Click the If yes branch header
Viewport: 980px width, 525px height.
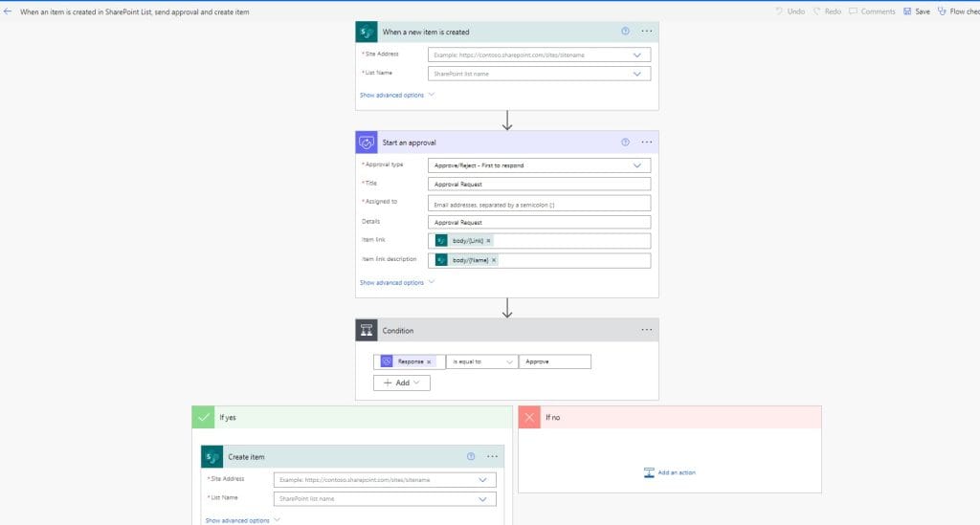352,417
